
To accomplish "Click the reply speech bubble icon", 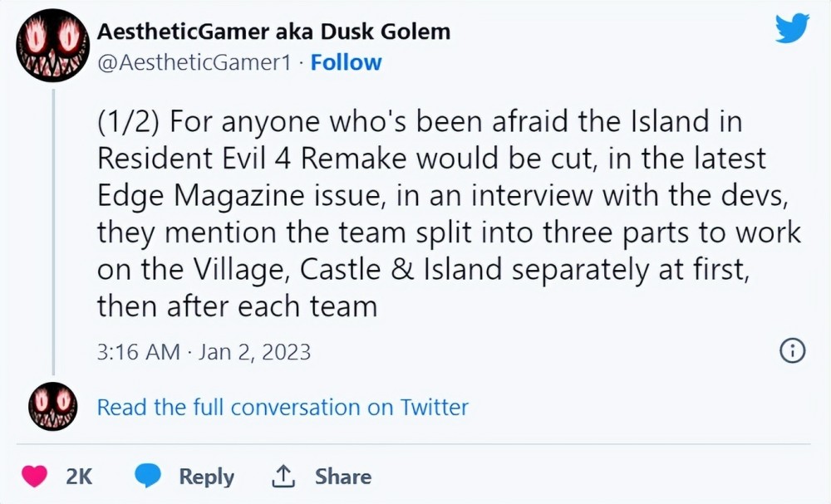I will point(149,477).
